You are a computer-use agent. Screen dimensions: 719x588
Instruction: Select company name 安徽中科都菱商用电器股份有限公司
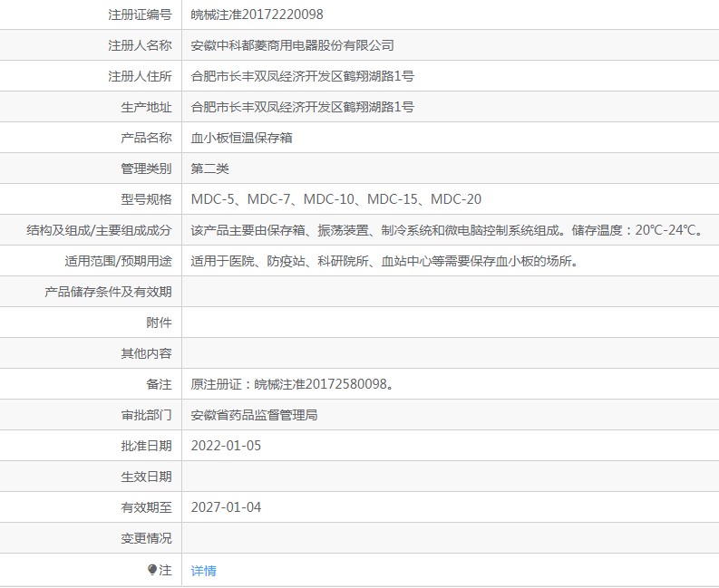tap(293, 45)
